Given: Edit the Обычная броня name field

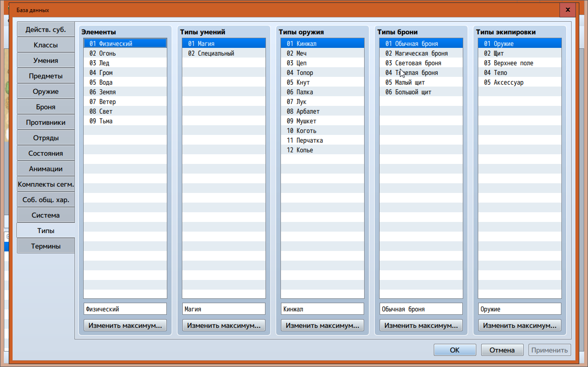Looking at the screenshot, I should click(x=421, y=309).
